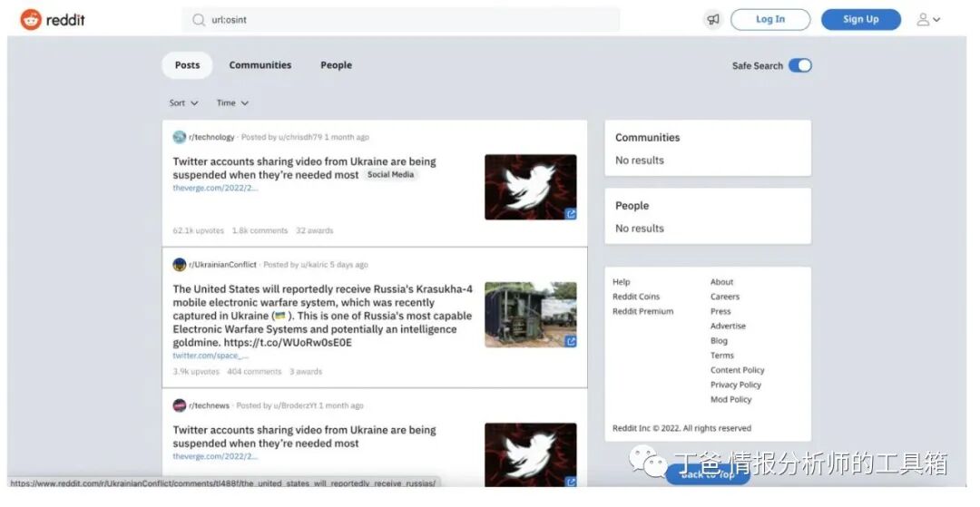Viewport: 980px width, 507px height.
Task: Click the Social Media flair tag
Action: [390, 175]
